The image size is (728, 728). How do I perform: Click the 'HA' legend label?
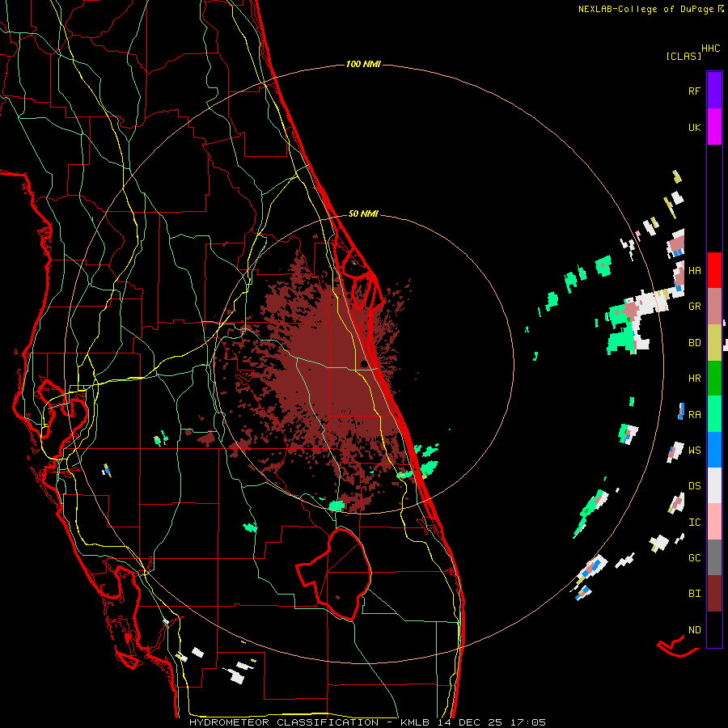[694, 271]
